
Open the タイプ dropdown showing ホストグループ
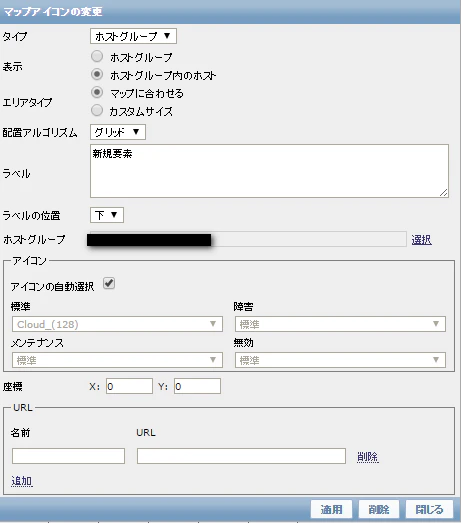133,36
